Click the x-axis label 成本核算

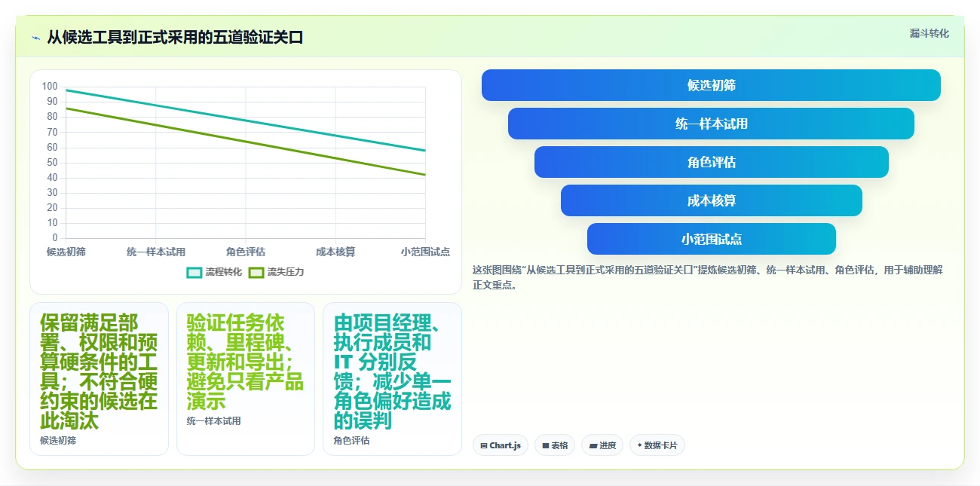[x=335, y=252]
